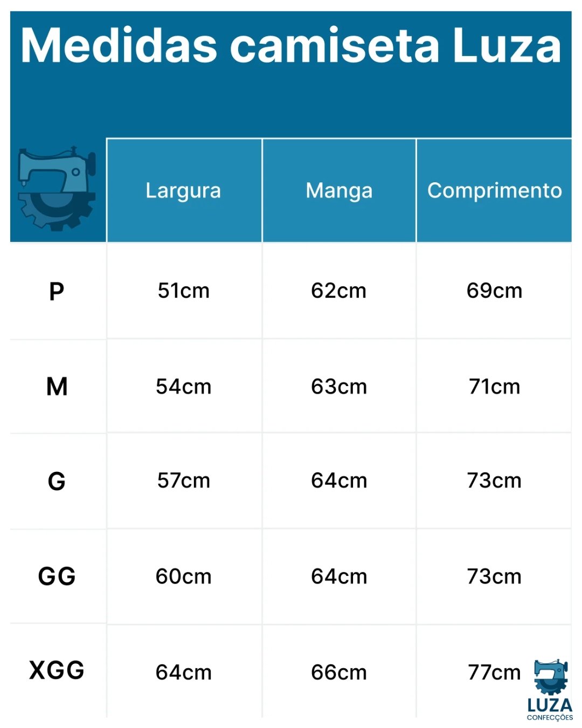Click the size XGG row label
The width and height of the screenshot is (582, 728).
click(x=57, y=670)
